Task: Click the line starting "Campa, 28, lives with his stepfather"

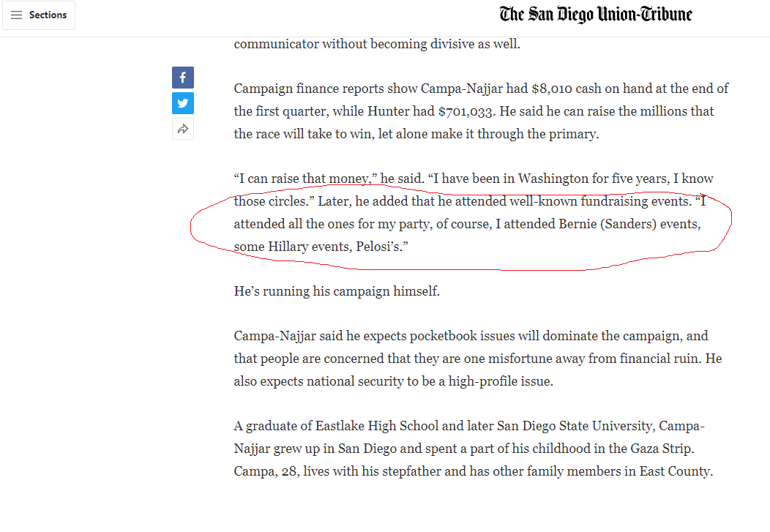Action: 474,471
